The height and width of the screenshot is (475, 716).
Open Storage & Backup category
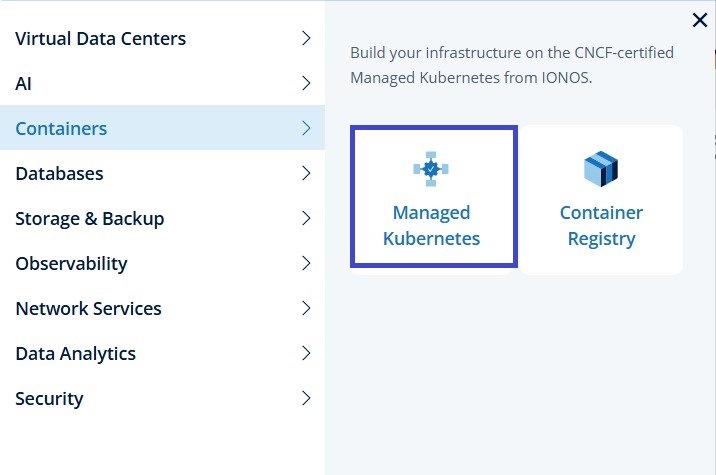[90, 218]
